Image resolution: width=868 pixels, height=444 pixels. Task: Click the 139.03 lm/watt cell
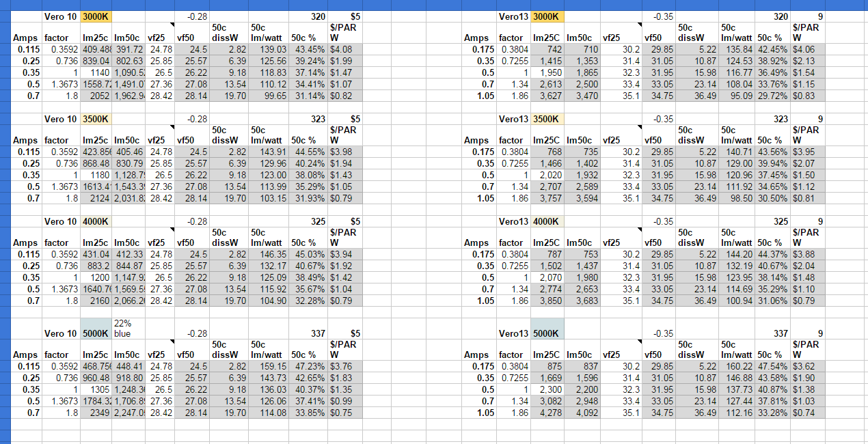[x=269, y=49]
